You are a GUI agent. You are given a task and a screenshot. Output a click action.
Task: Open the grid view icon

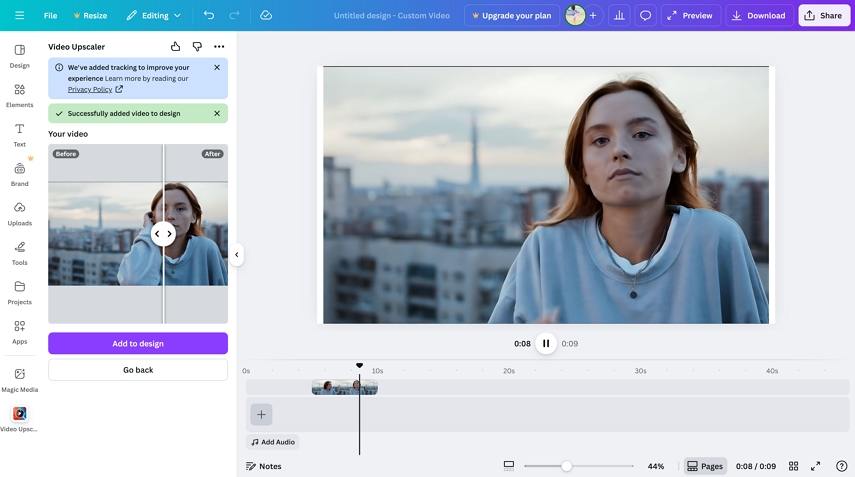point(793,466)
